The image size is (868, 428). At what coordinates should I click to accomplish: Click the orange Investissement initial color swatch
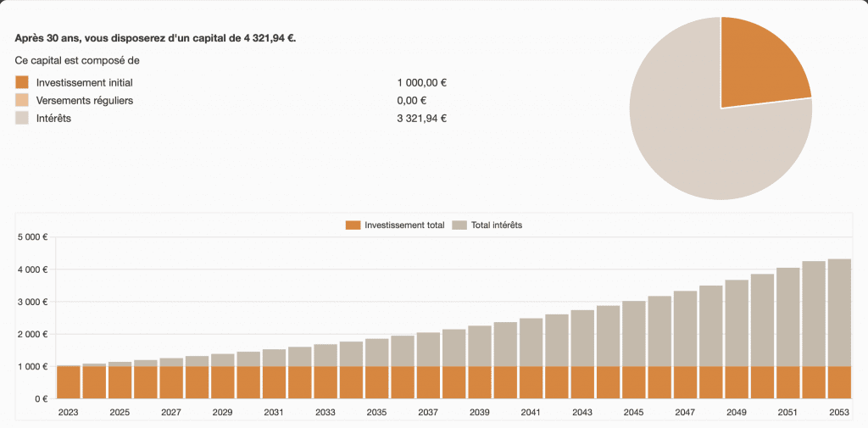point(22,82)
